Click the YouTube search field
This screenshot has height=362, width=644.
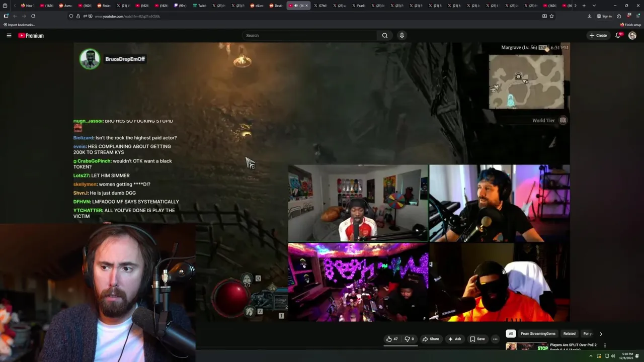coord(309,36)
